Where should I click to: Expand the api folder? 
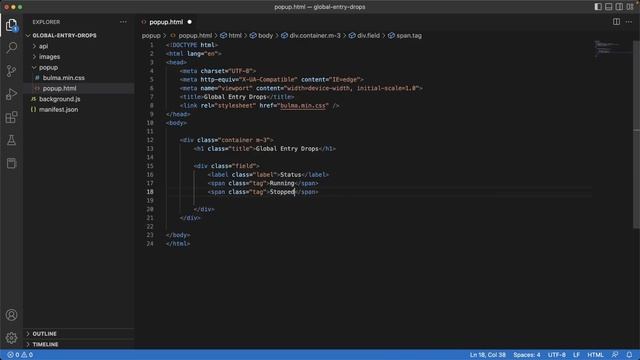(x=43, y=46)
